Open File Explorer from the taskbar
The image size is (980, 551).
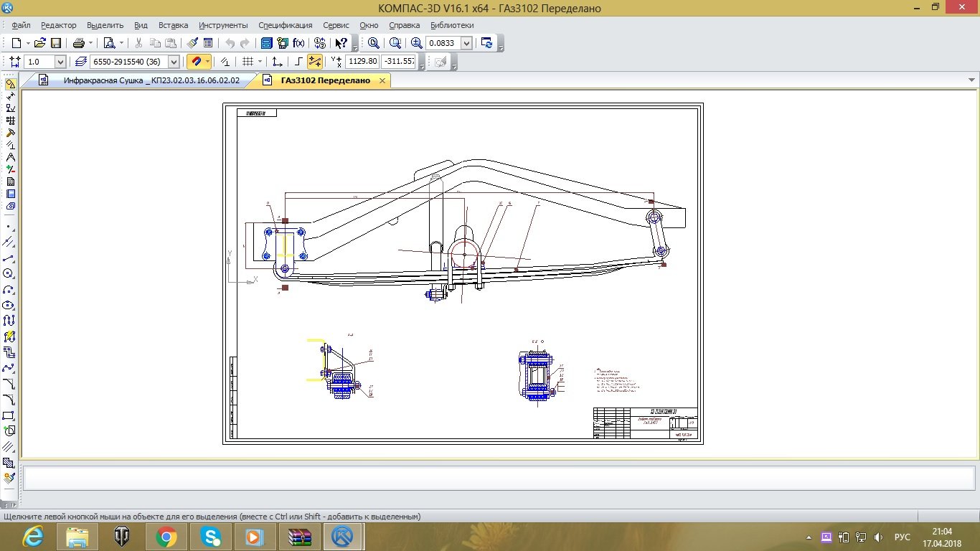point(77,536)
